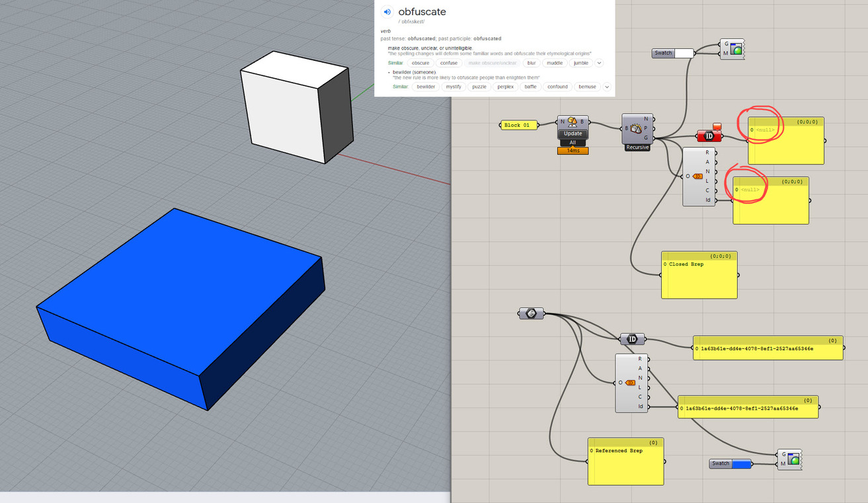Click the confuse synonym chip

pos(449,63)
